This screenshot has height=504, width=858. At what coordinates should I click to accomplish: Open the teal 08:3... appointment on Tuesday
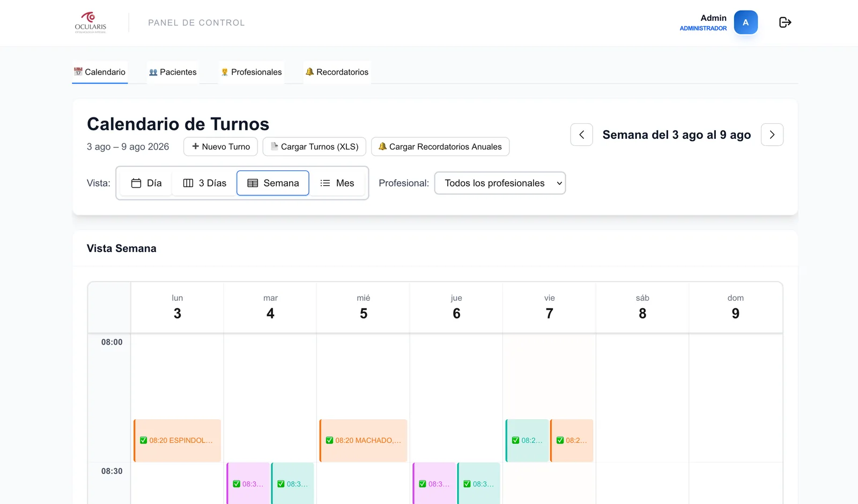click(x=293, y=483)
